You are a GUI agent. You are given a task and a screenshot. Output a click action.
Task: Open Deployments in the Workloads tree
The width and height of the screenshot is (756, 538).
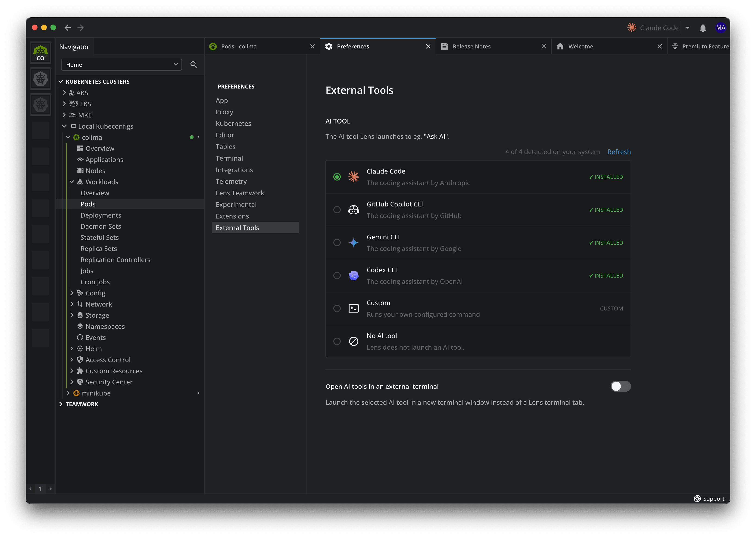coord(101,215)
